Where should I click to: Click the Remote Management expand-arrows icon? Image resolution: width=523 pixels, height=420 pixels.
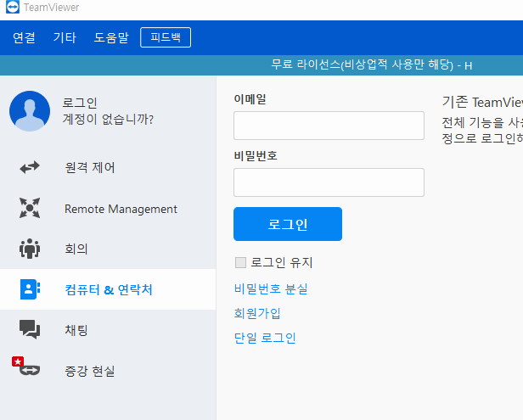[x=30, y=208]
